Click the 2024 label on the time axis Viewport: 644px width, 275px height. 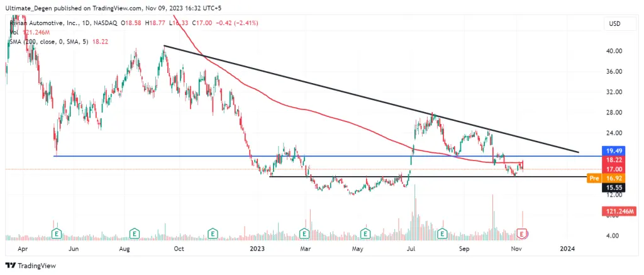click(x=568, y=249)
